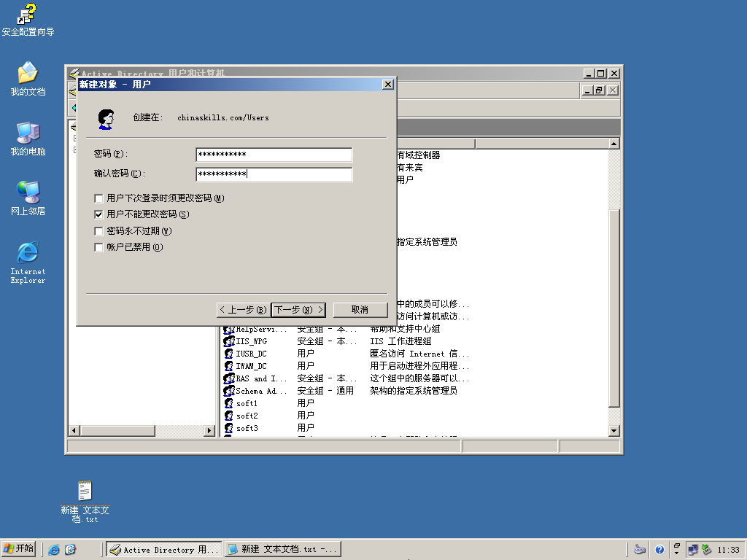Select the soft2 row name

(247, 416)
